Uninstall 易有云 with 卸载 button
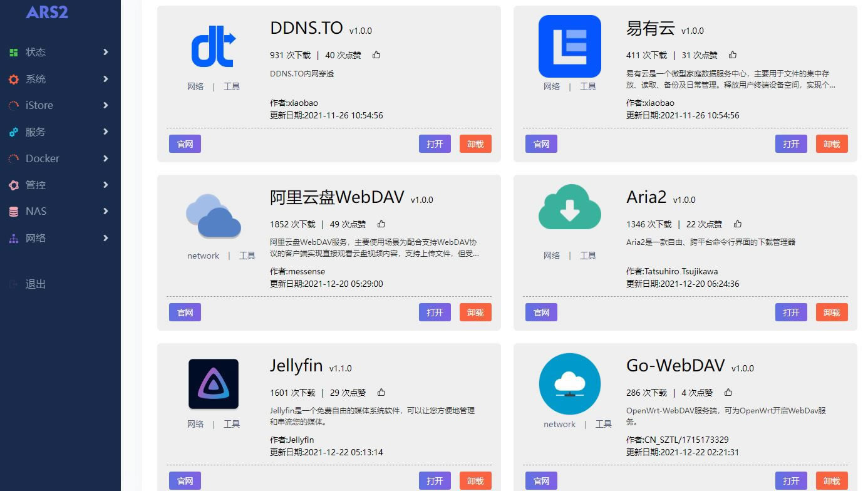 pyautogui.click(x=832, y=144)
